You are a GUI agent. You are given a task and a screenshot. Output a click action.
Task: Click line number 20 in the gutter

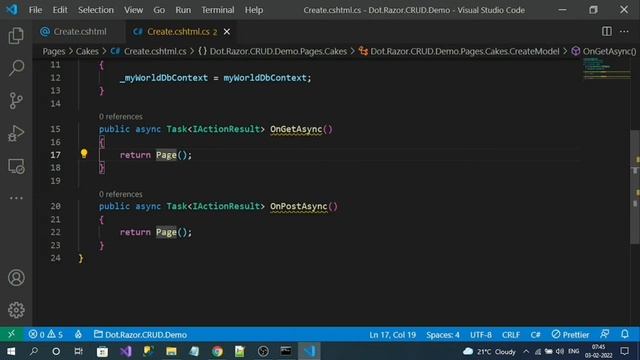tap(56, 207)
